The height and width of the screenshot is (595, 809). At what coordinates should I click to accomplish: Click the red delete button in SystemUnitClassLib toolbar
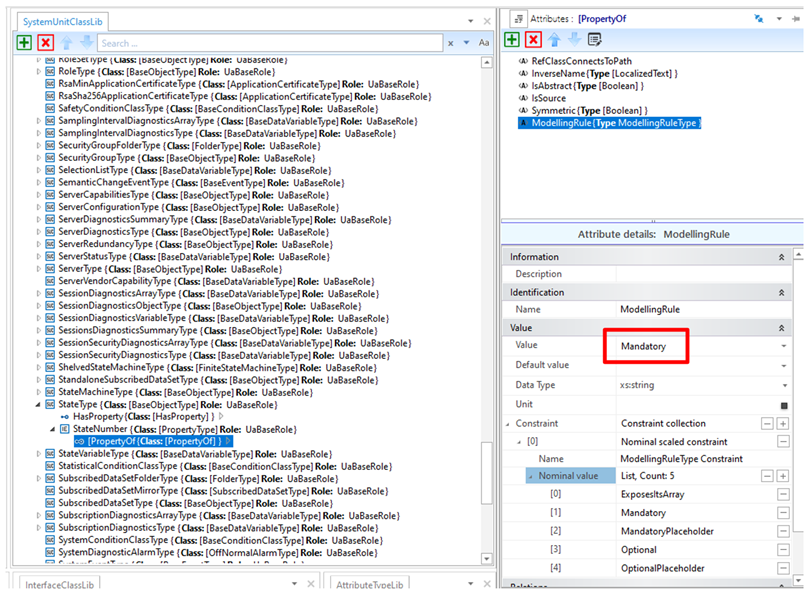pos(45,42)
